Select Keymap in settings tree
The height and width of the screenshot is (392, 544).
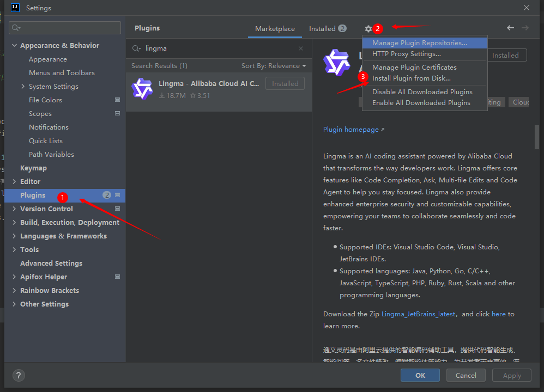(x=33, y=168)
